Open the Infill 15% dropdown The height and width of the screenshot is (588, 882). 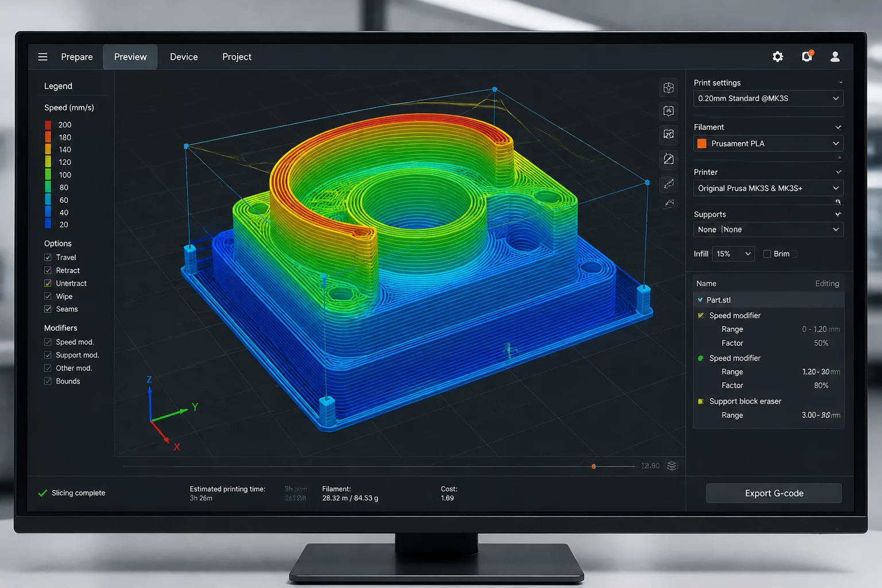coord(733,254)
